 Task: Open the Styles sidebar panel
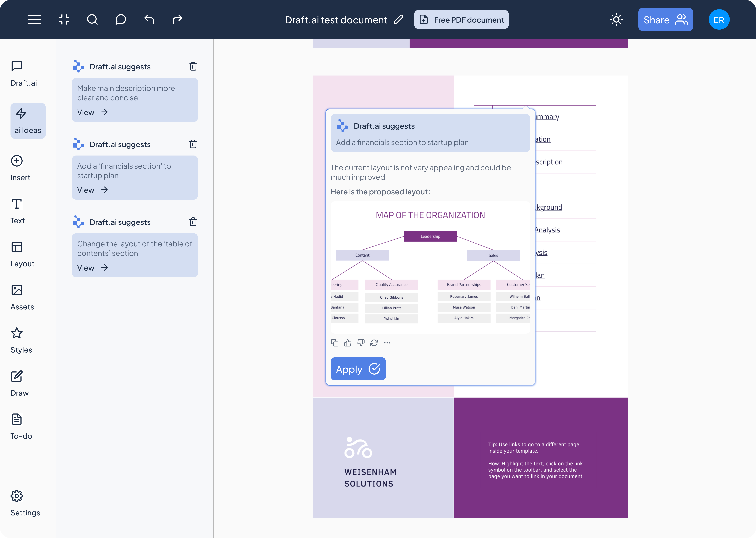coord(21,341)
